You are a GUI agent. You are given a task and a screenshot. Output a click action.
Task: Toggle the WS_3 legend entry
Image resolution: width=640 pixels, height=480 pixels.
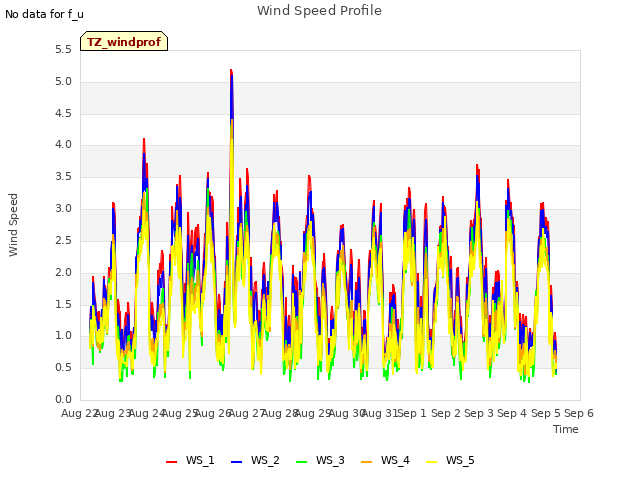point(320,460)
